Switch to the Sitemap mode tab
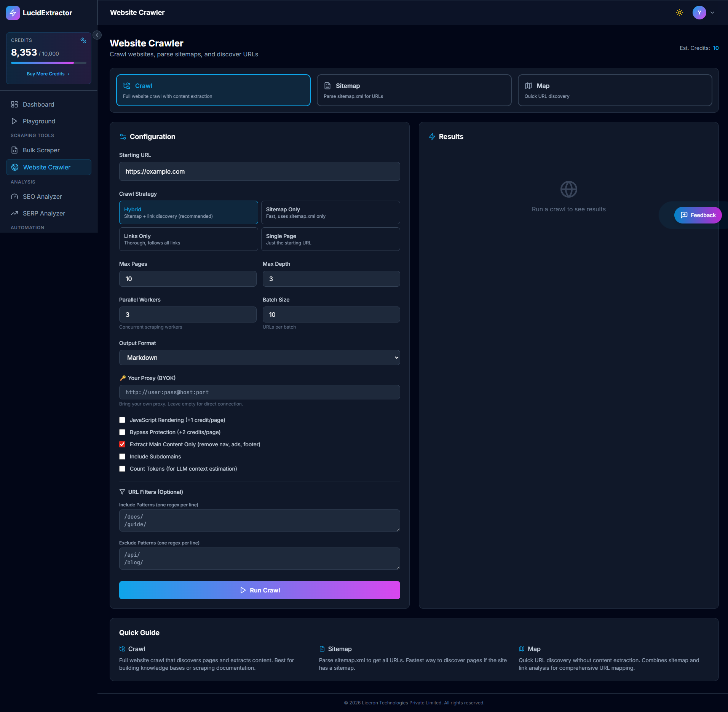The image size is (728, 712). [x=413, y=90]
